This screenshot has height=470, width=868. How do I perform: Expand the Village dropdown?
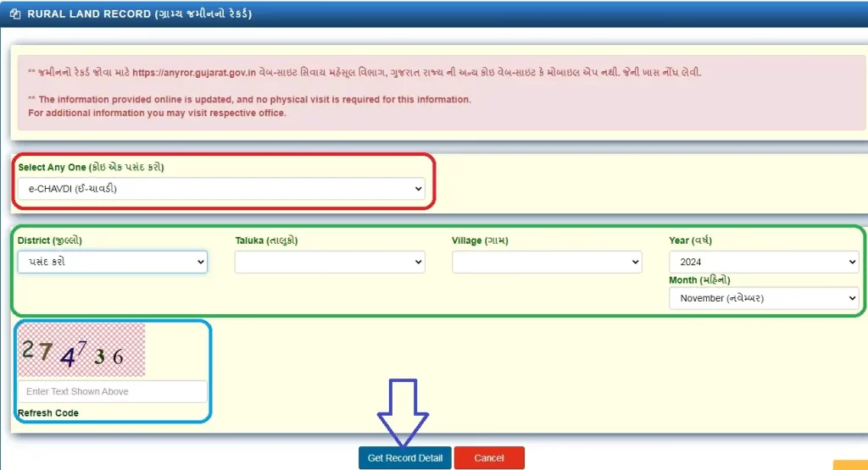pos(547,262)
